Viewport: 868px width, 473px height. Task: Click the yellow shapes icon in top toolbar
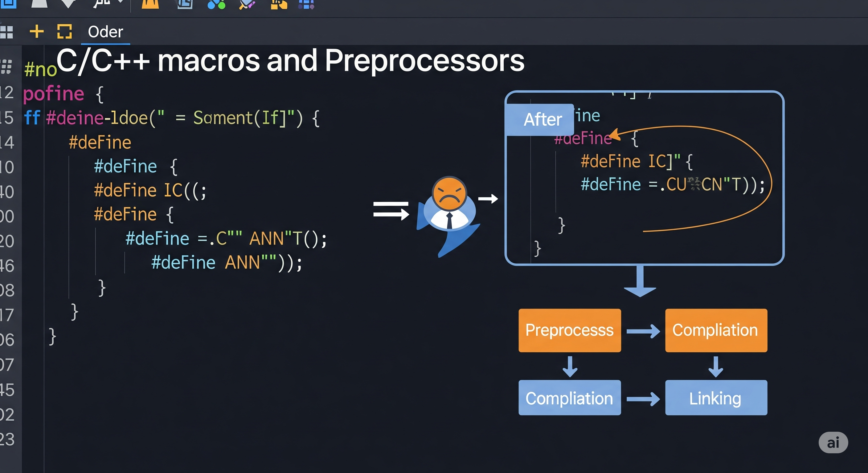tap(279, 4)
